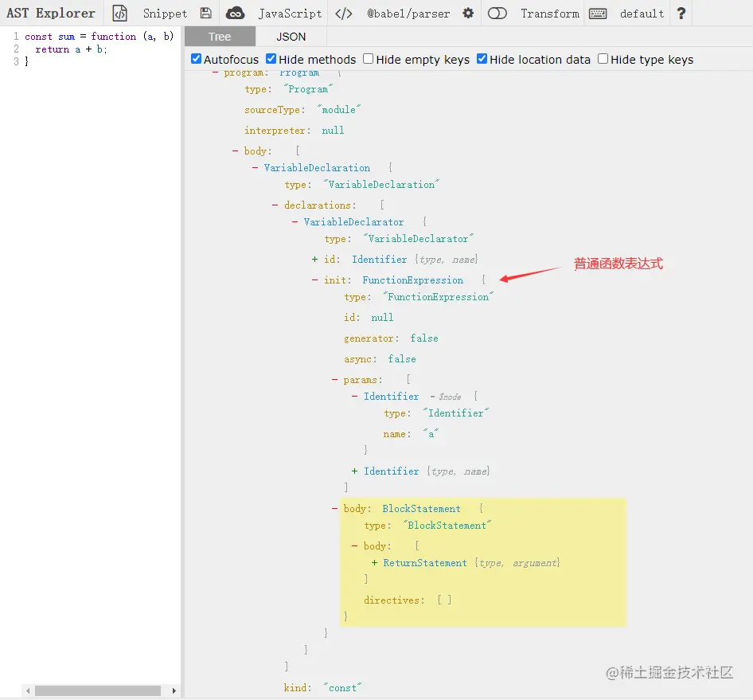Expand the ReturnStatement node
Screen dimensions: 753x700
[374, 563]
